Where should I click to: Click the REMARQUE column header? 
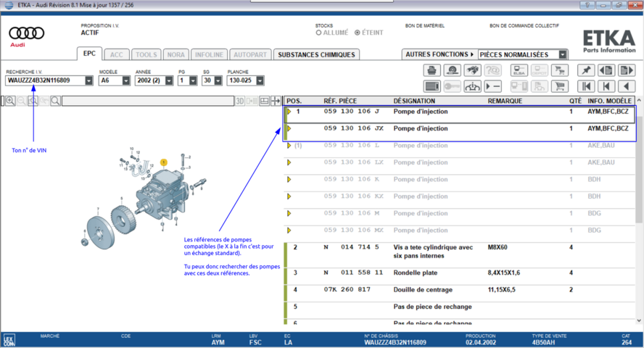[x=505, y=101]
